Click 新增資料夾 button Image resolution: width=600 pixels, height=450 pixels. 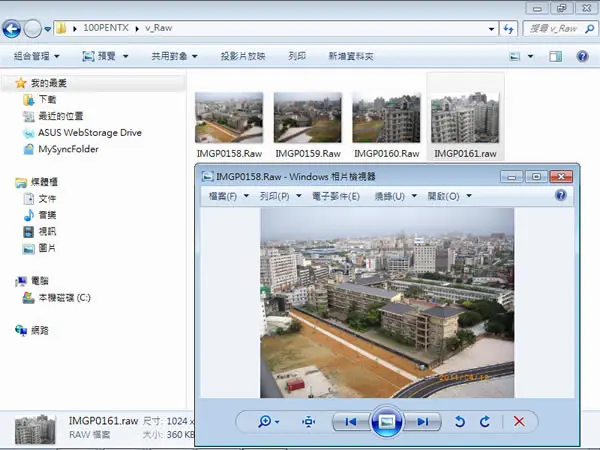(x=351, y=56)
